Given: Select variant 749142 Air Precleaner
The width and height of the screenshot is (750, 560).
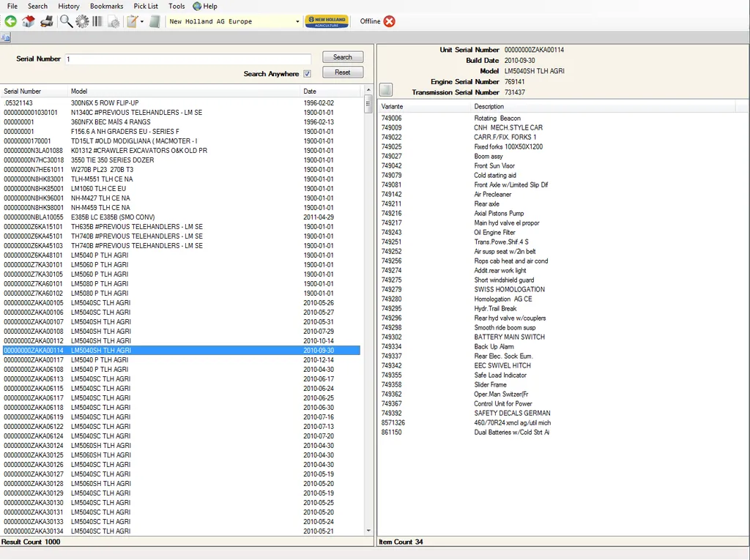Looking at the screenshot, I should [557, 194].
